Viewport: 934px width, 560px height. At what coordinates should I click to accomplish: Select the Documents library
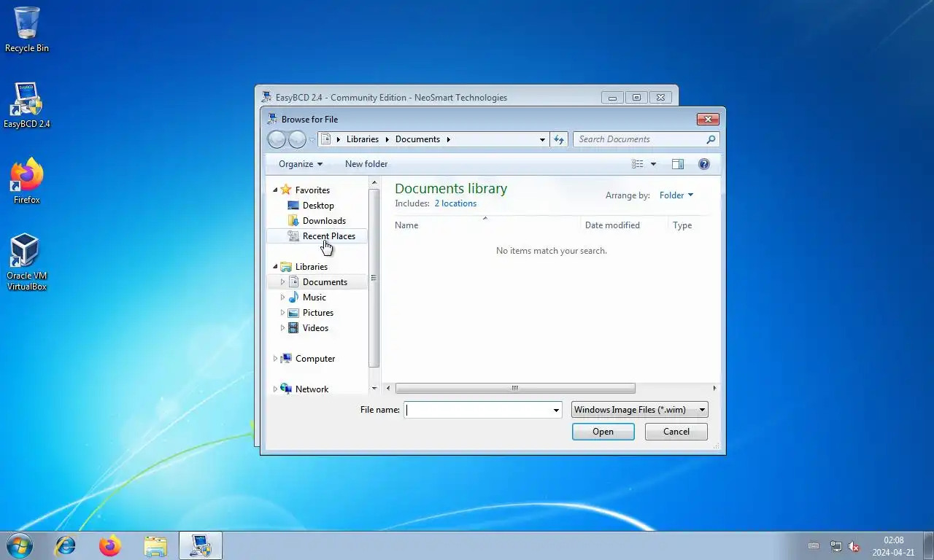325,282
